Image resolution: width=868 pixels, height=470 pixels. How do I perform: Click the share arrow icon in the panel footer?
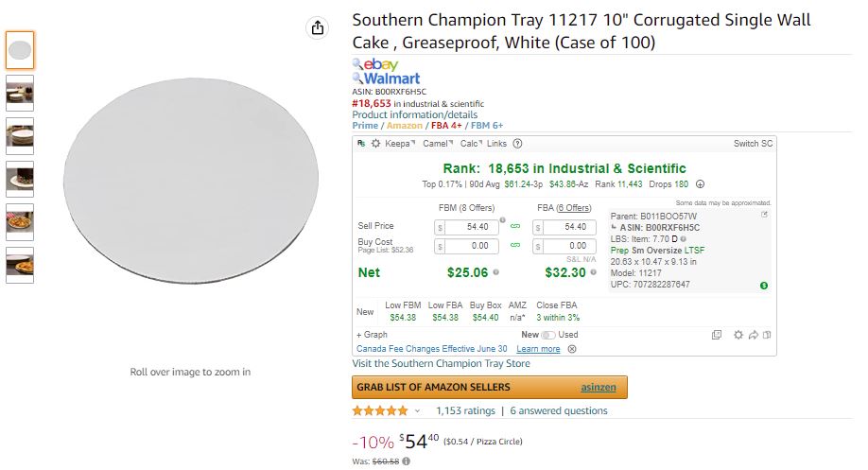click(754, 335)
